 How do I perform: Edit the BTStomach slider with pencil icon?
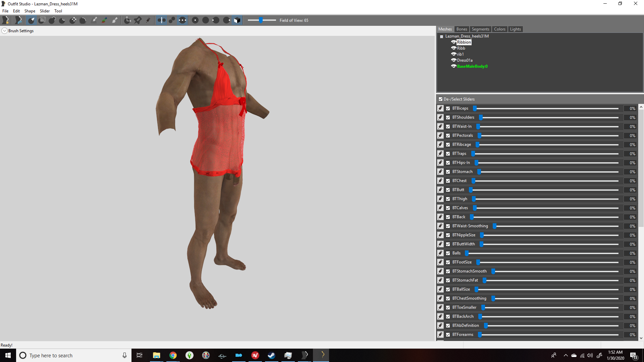click(x=440, y=172)
